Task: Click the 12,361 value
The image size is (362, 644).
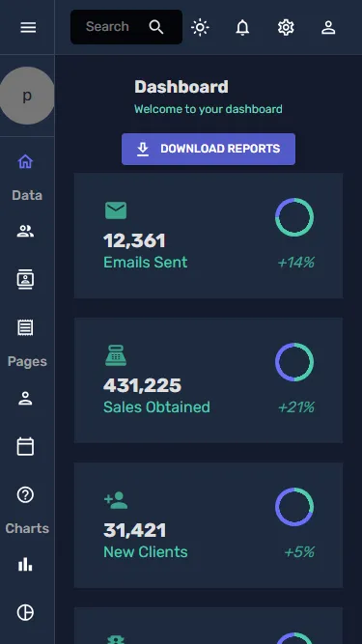Action: click(134, 240)
